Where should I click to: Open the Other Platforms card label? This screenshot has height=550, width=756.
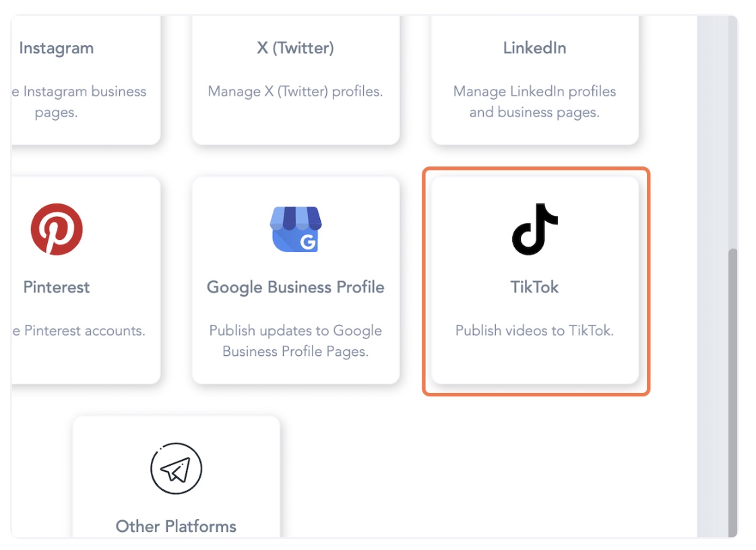click(x=176, y=526)
